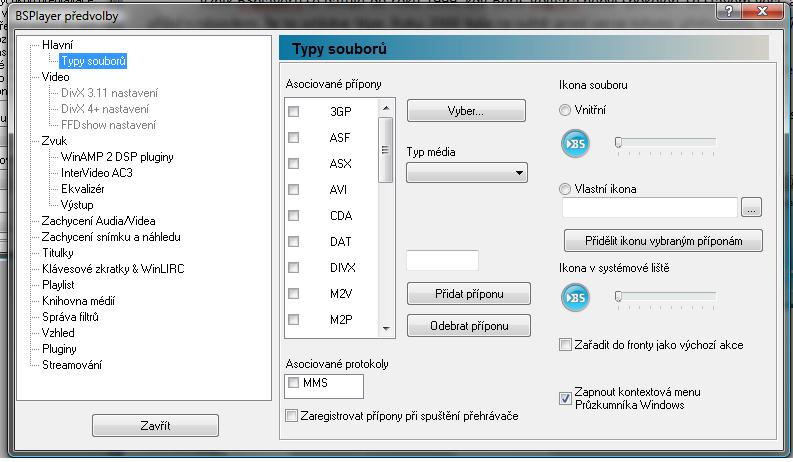Open Playlist settings
Screen dimensions: 793x462
tap(58, 285)
